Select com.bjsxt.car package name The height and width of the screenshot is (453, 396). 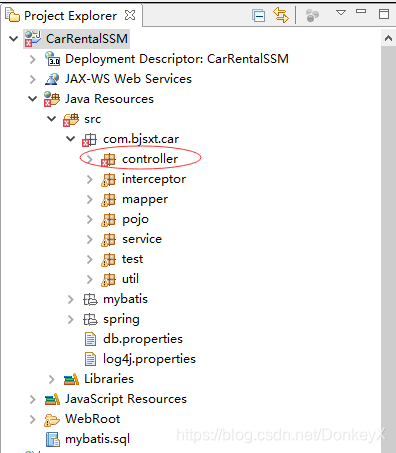point(141,139)
